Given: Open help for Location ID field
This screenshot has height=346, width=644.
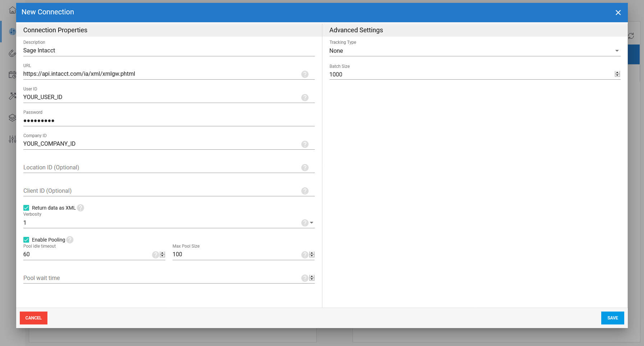Looking at the screenshot, I should pyautogui.click(x=305, y=168).
